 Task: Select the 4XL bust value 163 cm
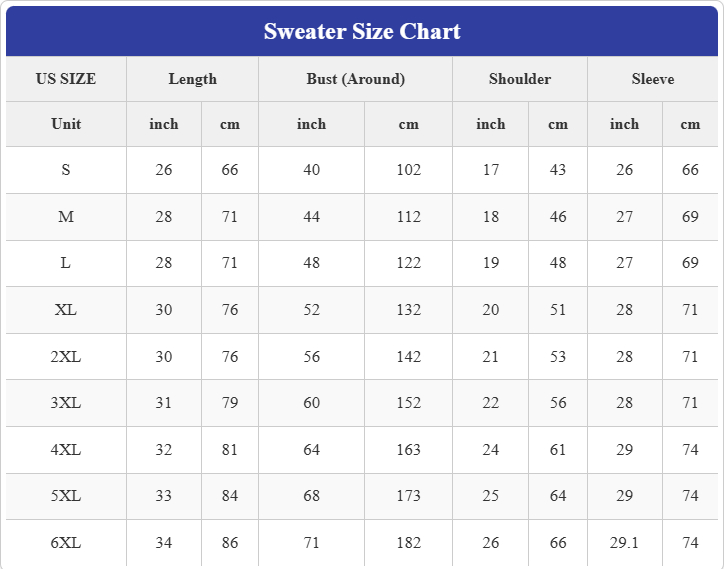409,450
